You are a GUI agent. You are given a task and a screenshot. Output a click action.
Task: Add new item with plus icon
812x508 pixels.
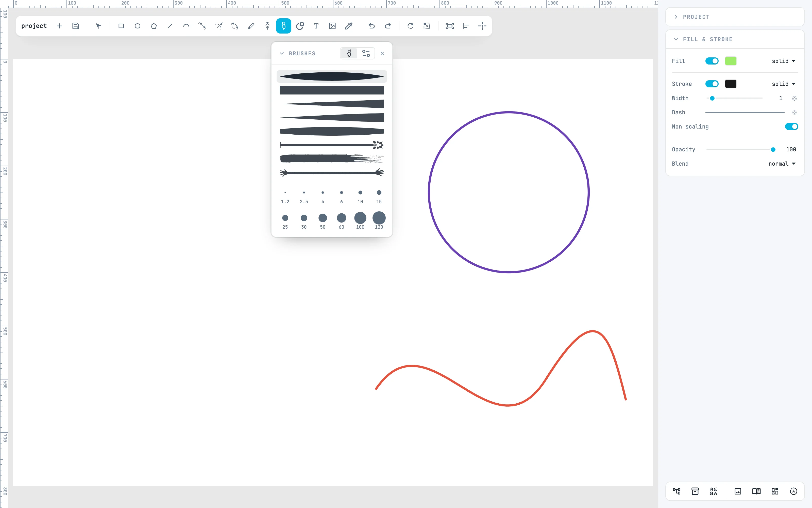click(x=59, y=26)
